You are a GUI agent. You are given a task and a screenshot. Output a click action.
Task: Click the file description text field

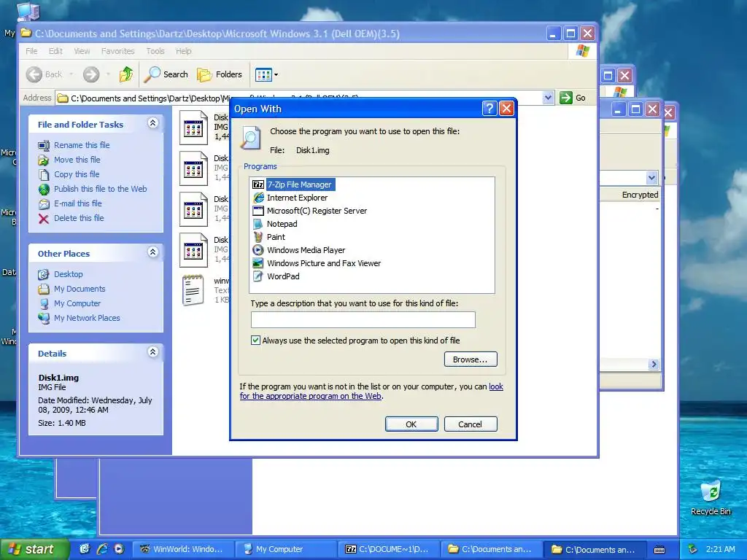click(363, 319)
